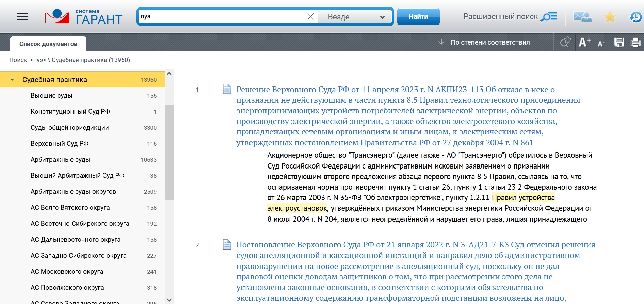
Task: Save list with floppy disk icon
Action: point(619,42)
